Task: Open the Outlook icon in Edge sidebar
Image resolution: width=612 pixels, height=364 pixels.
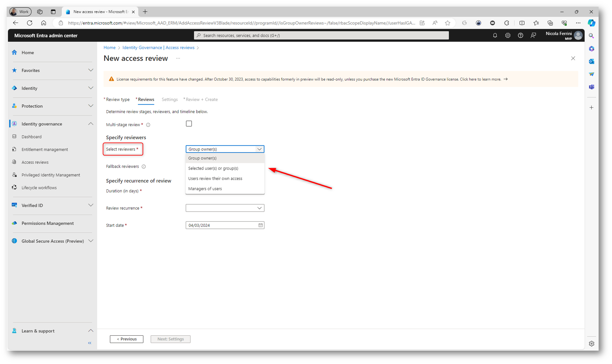Action: pos(591,61)
